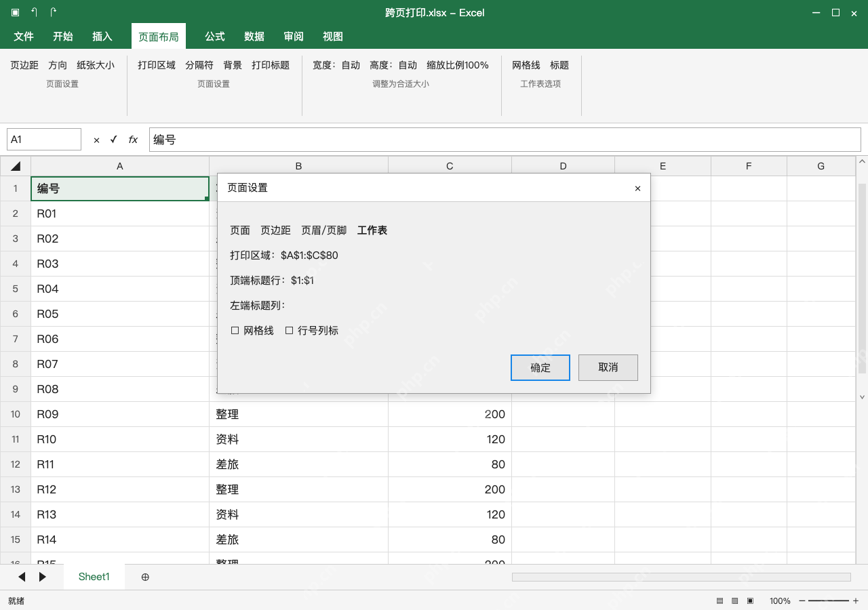The height and width of the screenshot is (610, 868).
Task: Click the redo arrow in the title bar
Action: point(53,12)
